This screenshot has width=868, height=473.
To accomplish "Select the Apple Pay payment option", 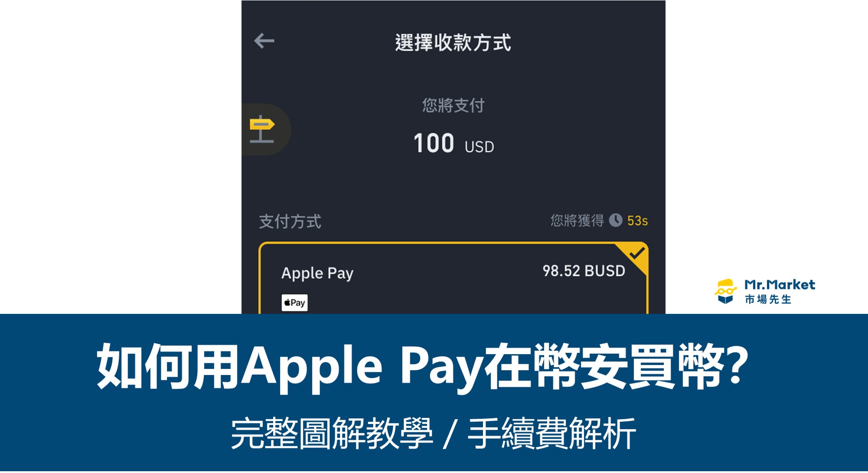I will point(453,278).
